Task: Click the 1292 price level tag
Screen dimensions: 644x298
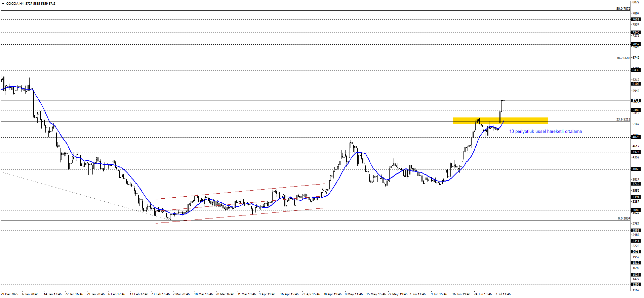Action: point(636,285)
